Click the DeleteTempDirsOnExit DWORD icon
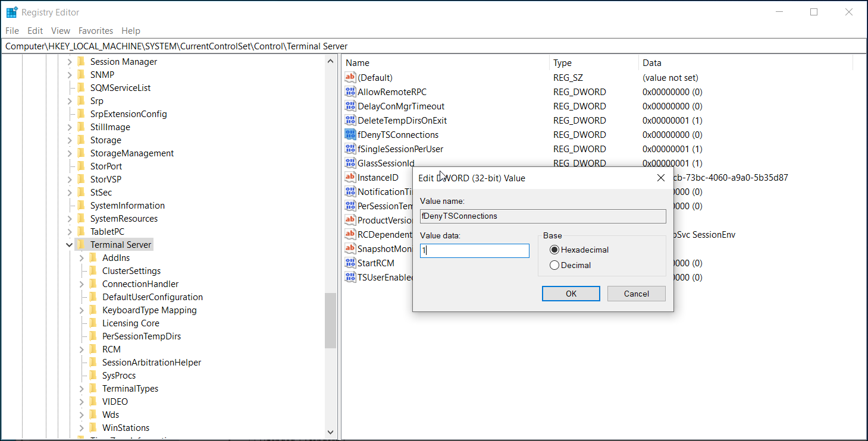Viewport: 868px width, 441px height. tap(350, 121)
